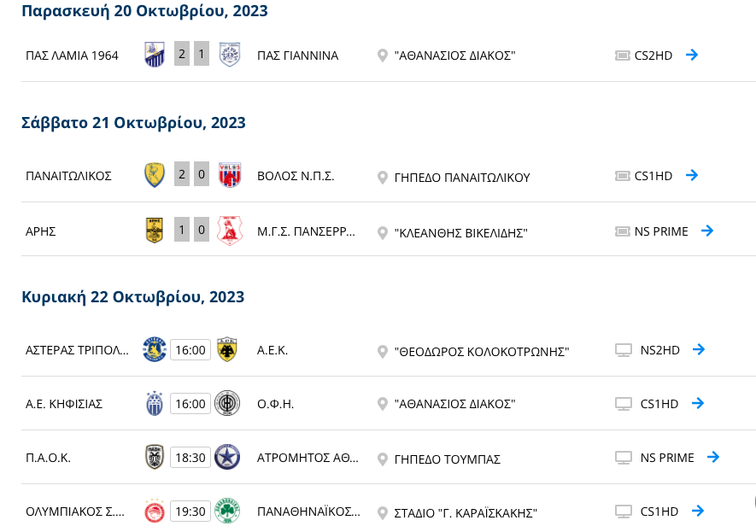
Task: Click the ΓΗΠΕΔΟ ΤΟΥΜΠΑΣ venue location
Action: click(448, 459)
